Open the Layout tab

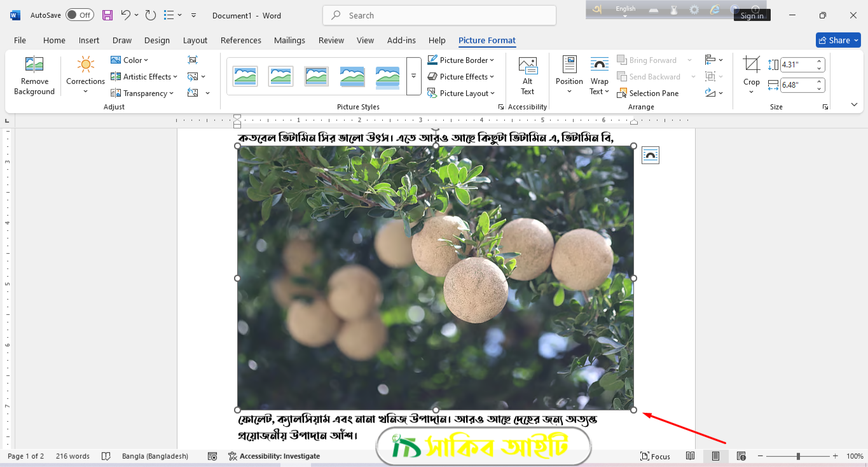[x=195, y=40]
